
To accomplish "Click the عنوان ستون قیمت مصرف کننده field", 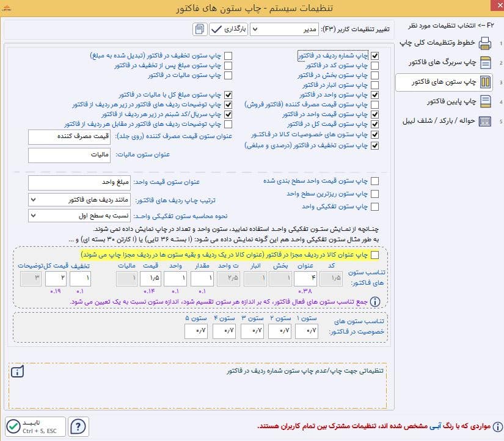I will pos(69,137).
